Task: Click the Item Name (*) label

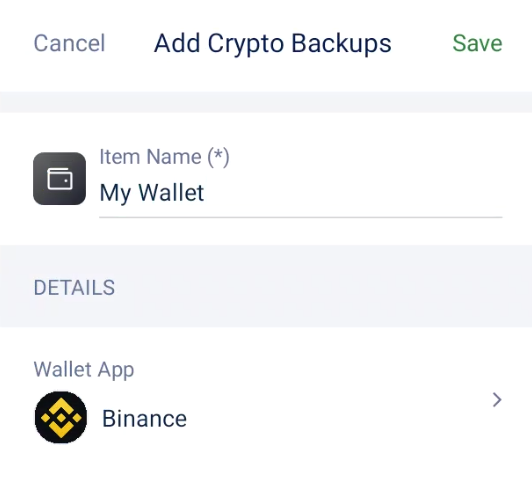Action: click(x=164, y=157)
